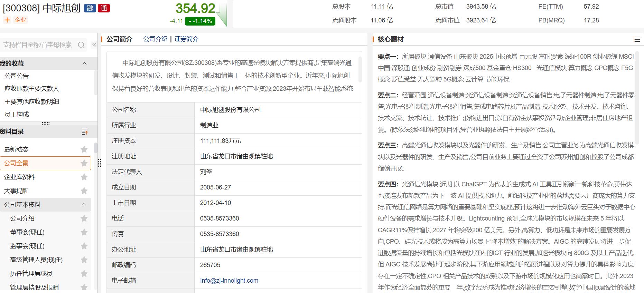Select 公司全景 in the directory
This screenshot has width=644, height=293.
pos(16,163)
